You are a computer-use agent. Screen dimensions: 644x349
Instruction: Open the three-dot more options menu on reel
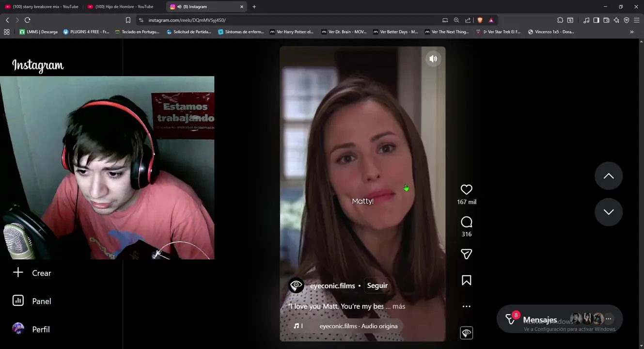coord(466,306)
